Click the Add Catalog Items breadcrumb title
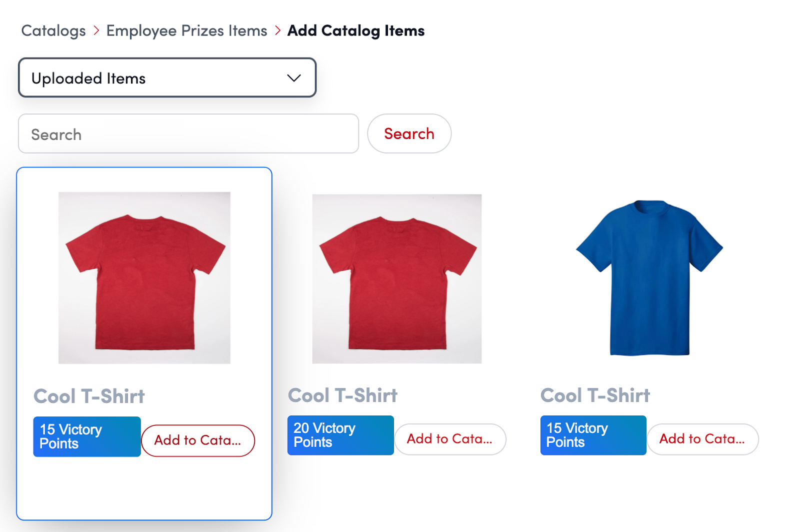 point(355,31)
